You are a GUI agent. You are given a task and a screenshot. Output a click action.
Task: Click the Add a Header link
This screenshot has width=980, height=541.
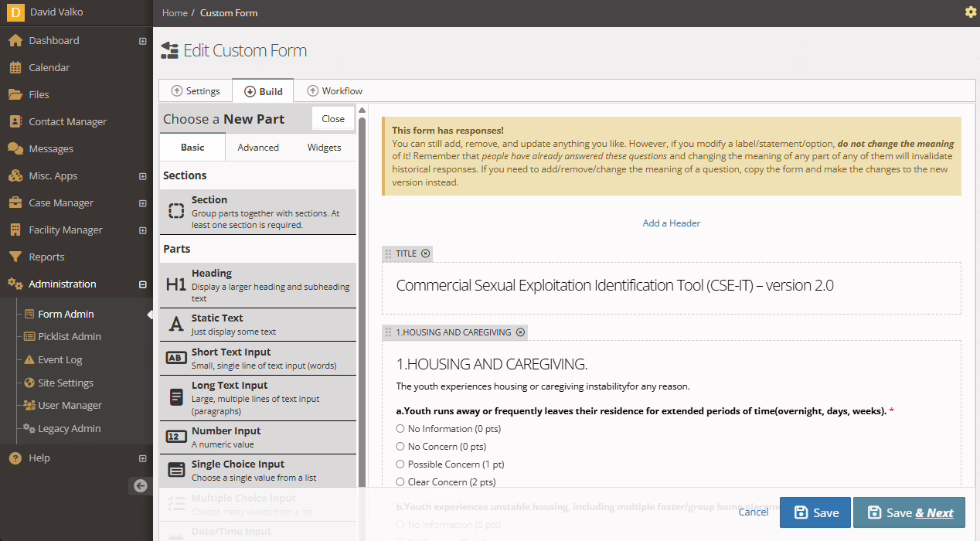tap(671, 223)
